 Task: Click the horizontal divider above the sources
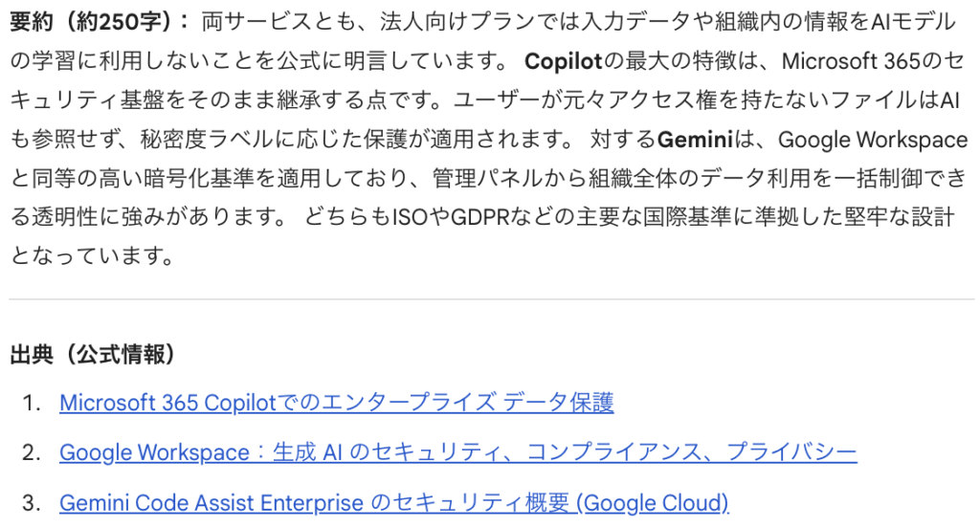(x=490, y=299)
